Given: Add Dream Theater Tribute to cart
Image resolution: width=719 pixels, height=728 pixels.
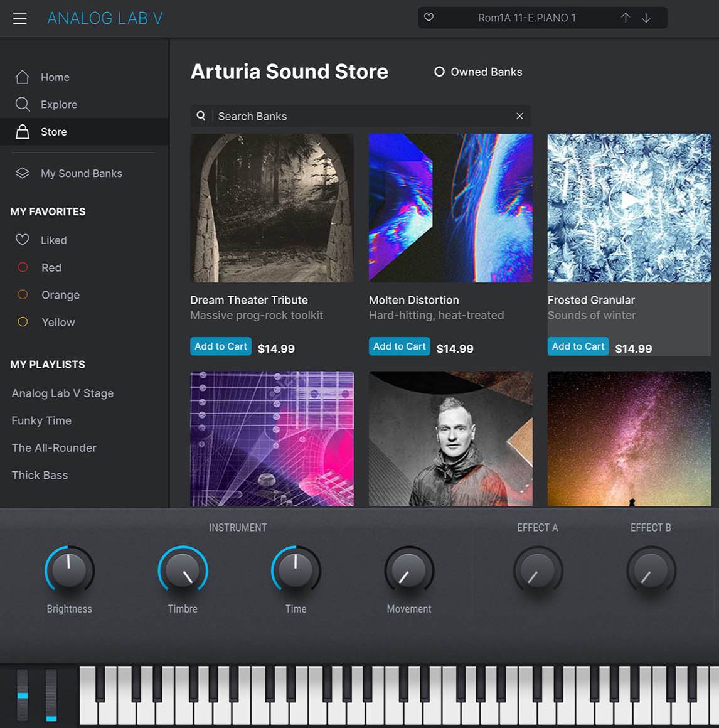Looking at the screenshot, I should (x=221, y=346).
